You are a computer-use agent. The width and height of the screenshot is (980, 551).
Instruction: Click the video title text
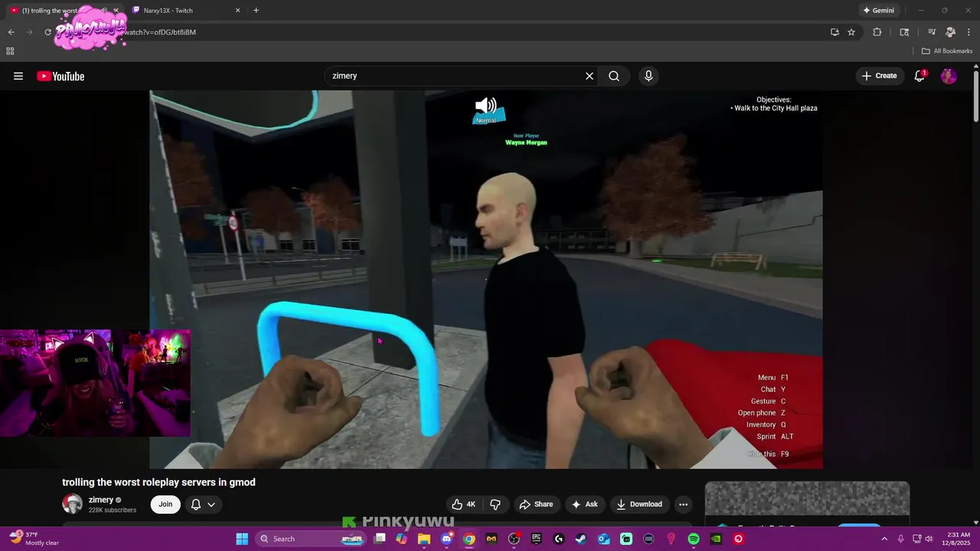(158, 482)
